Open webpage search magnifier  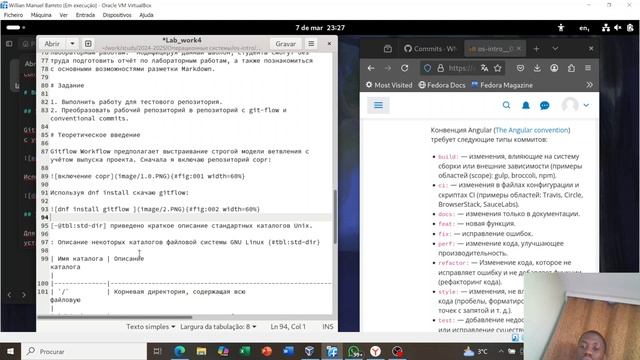click(506, 105)
